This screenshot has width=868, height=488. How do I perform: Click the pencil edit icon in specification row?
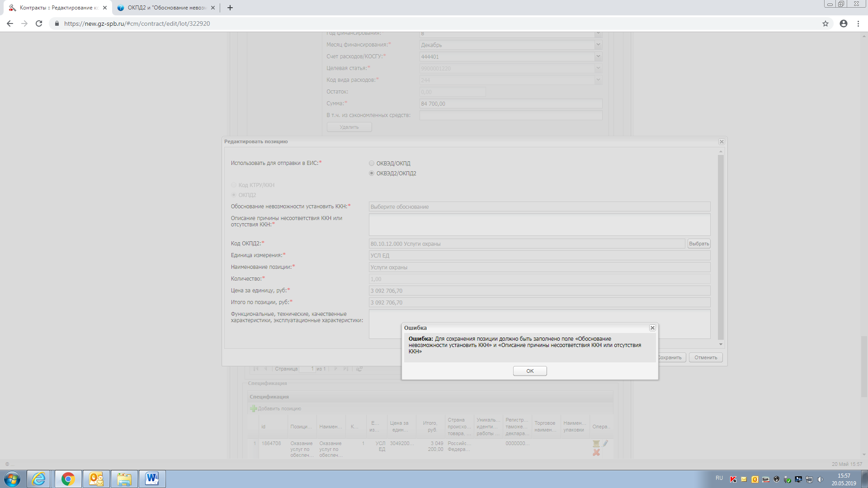pyautogui.click(x=605, y=443)
